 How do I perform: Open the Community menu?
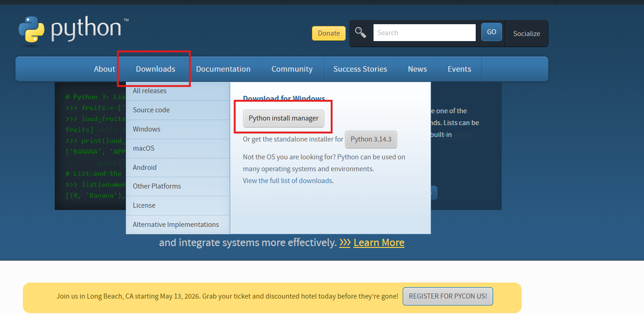pyautogui.click(x=292, y=69)
